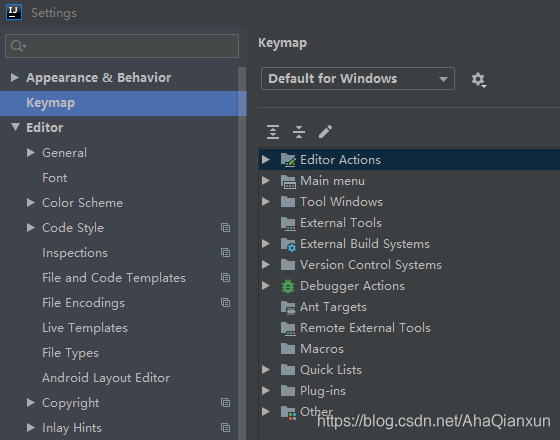Expand the Main menu keymap group arrow
Viewport: 560px width, 440px height.
tap(266, 181)
